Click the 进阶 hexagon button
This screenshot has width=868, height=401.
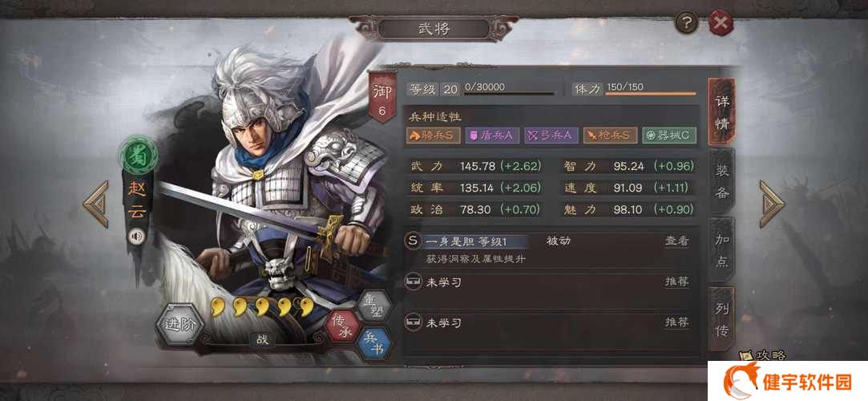(180, 325)
